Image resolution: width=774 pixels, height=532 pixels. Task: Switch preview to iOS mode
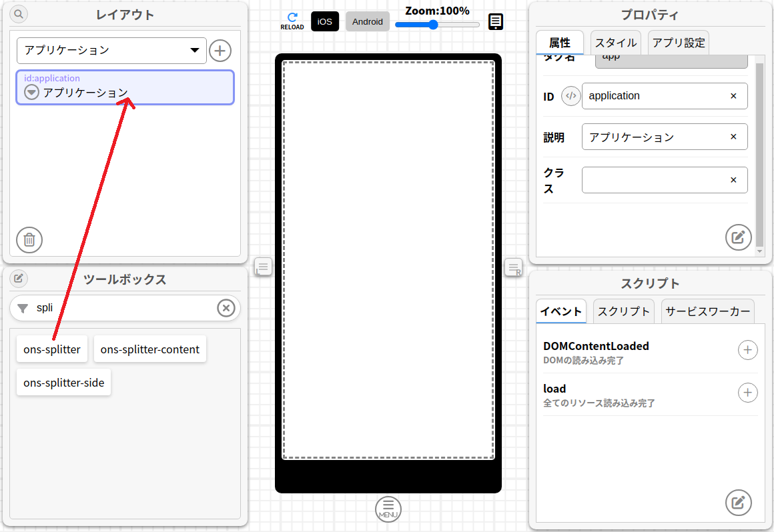325,21
